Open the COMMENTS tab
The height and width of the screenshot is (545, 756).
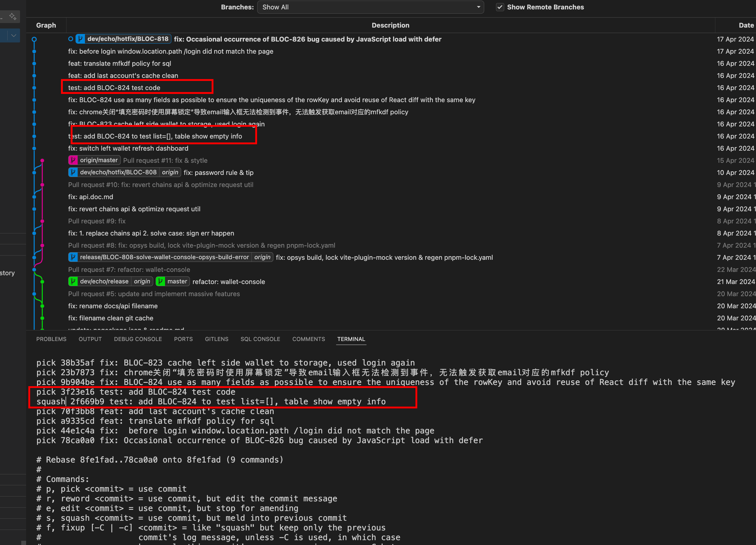pyautogui.click(x=309, y=339)
